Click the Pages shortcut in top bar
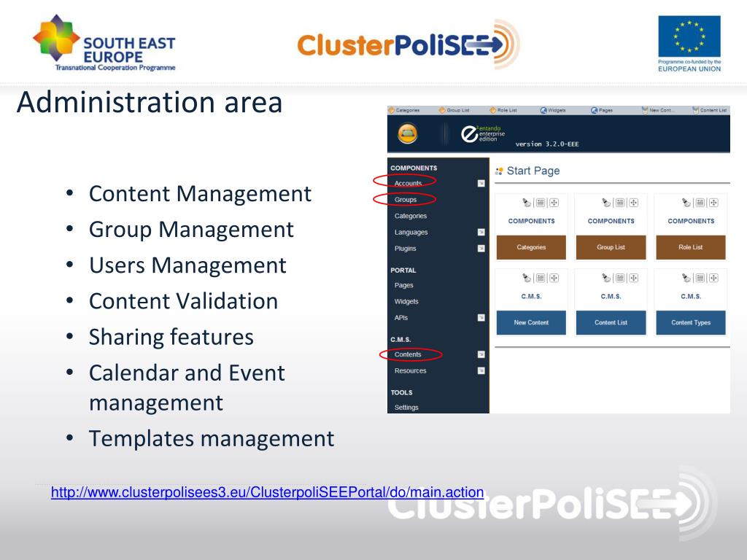This screenshot has width=747, height=560. click(x=602, y=110)
